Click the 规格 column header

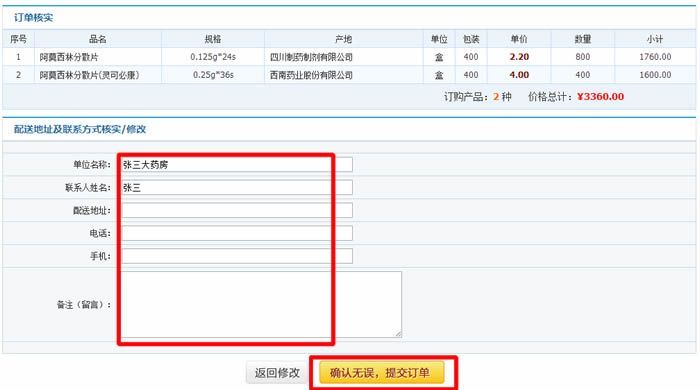[x=213, y=39]
